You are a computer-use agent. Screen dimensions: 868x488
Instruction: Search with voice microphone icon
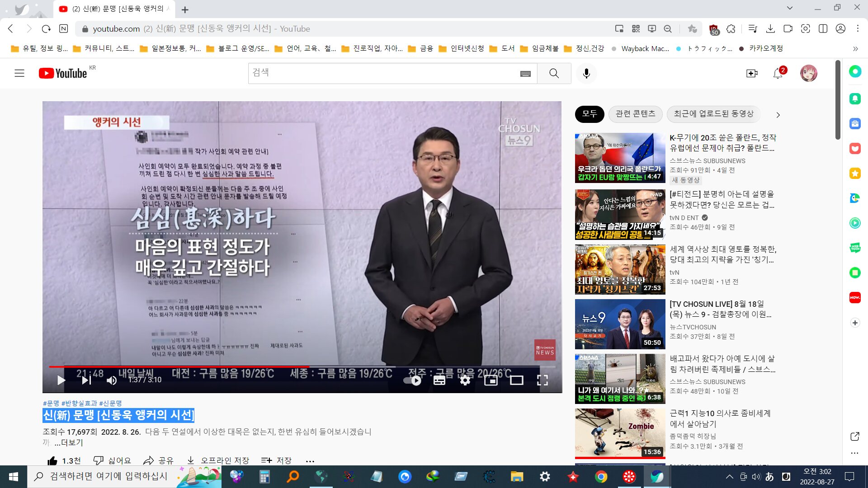[x=586, y=73]
